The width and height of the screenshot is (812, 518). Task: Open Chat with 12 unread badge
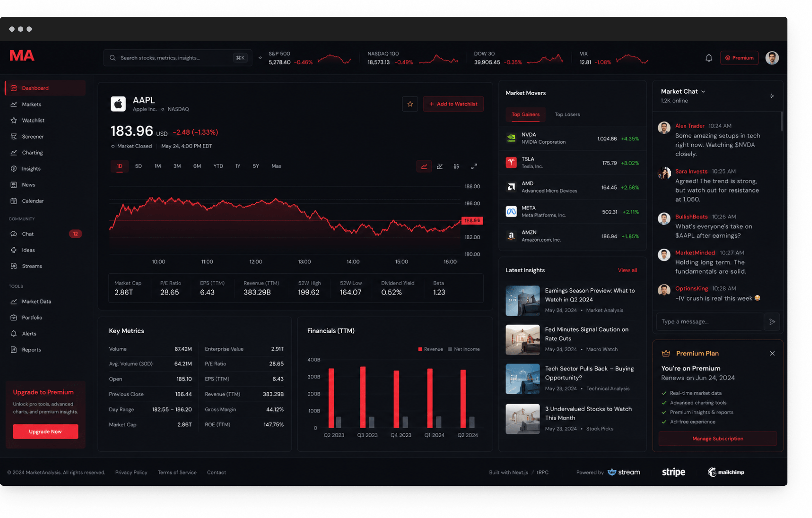point(46,234)
